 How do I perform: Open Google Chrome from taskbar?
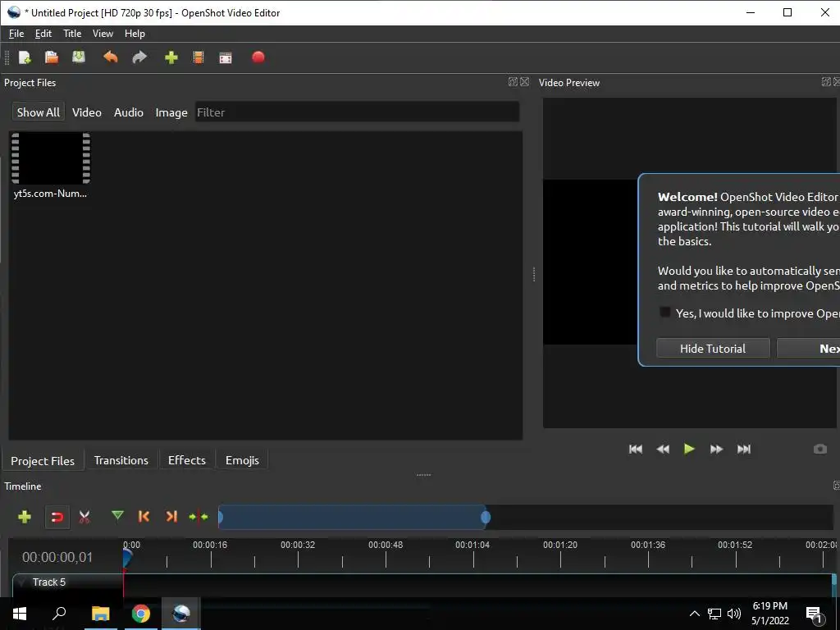pyautogui.click(x=141, y=614)
